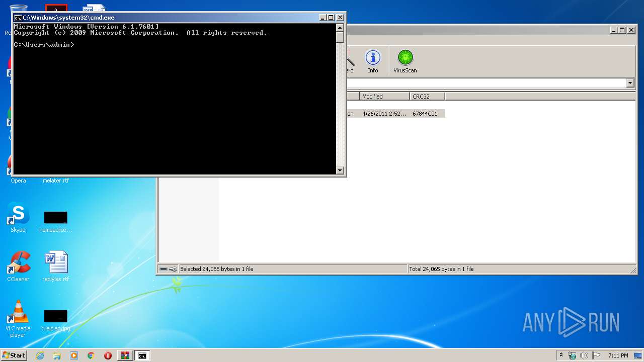Sort by CRC32 column header
The image size is (644, 362).
(x=427, y=96)
